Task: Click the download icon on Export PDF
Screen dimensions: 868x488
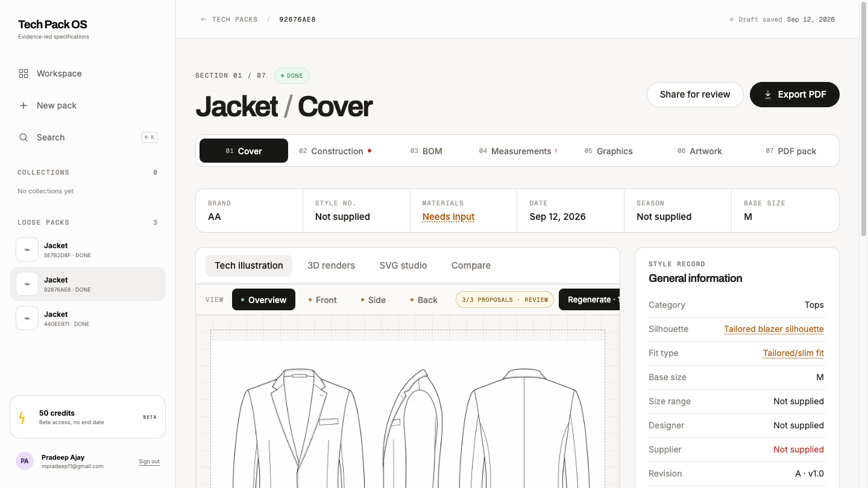Action: [768, 95]
